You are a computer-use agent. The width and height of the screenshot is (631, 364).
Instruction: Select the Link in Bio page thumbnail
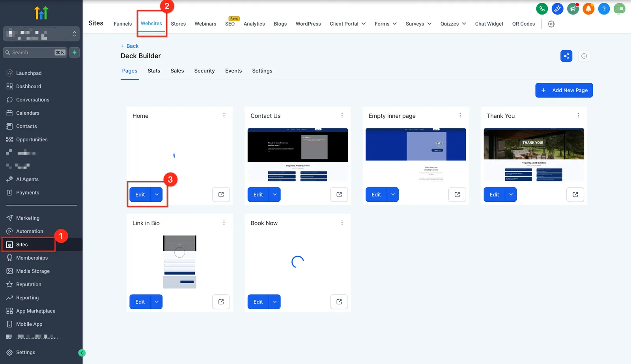coord(179,262)
